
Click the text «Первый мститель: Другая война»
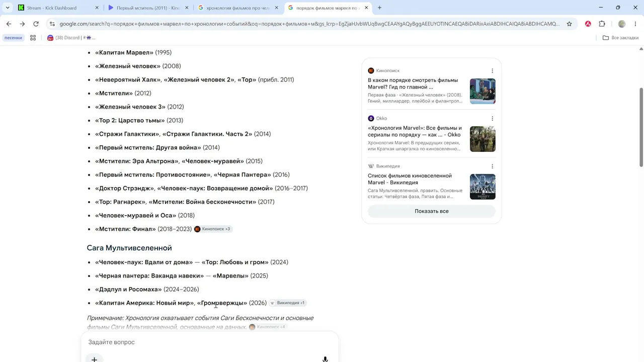pos(148,148)
